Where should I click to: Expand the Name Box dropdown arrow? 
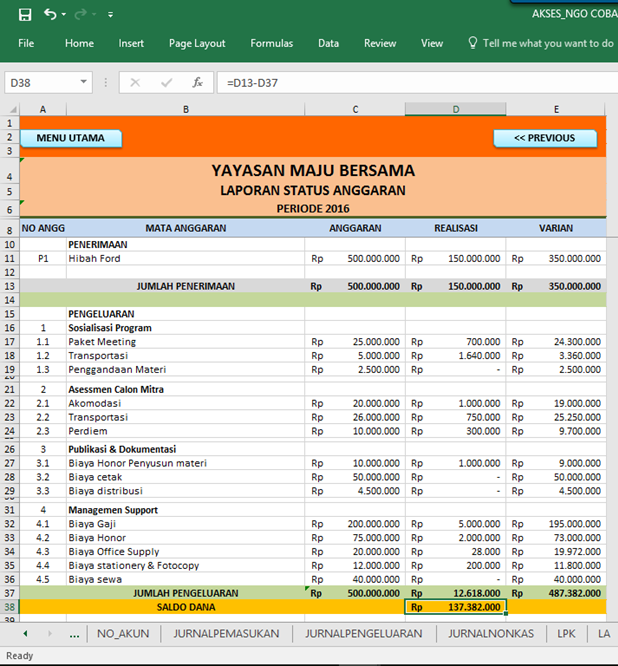point(83,82)
